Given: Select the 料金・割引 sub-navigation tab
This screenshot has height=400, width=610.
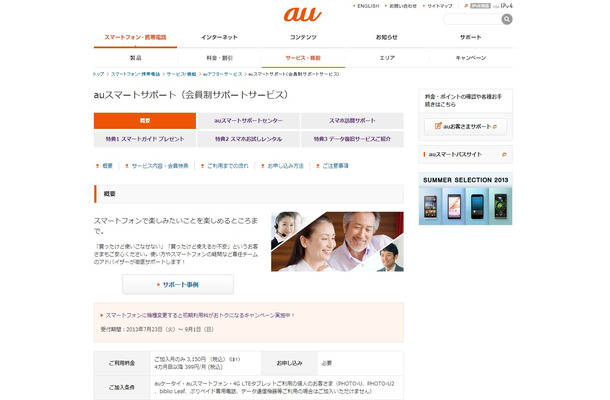Looking at the screenshot, I should click(x=219, y=58).
